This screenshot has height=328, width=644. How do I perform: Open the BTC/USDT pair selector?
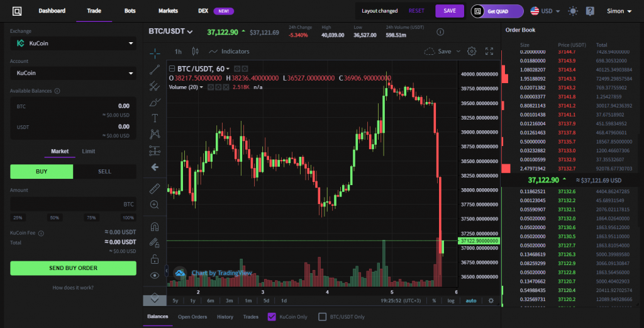170,31
